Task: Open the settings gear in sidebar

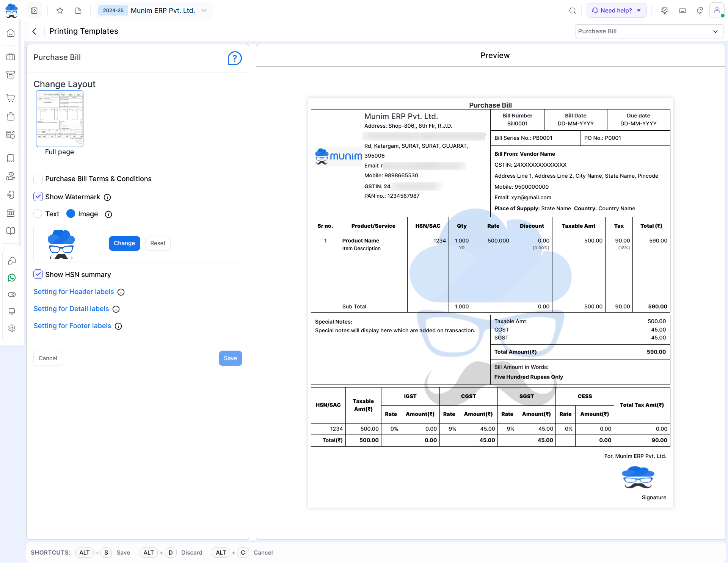Action: pos(12,328)
